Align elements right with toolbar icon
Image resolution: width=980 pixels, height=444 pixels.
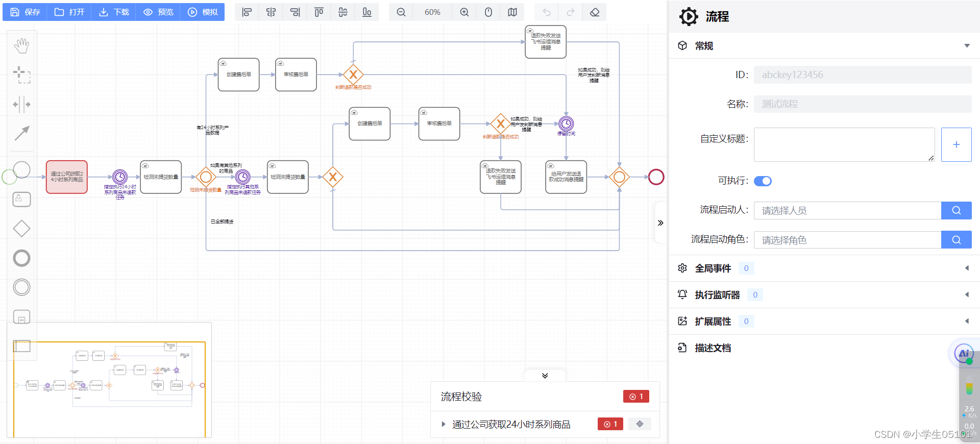(x=295, y=12)
